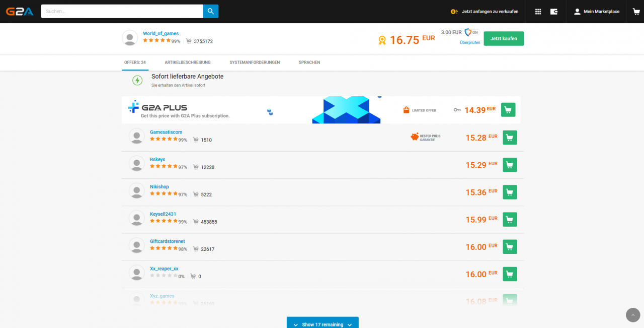Add G2A Plus 14.39 offer to cart
Image resolution: width=644 pixels, height=328 pixels.
click(x=508, y=109)
